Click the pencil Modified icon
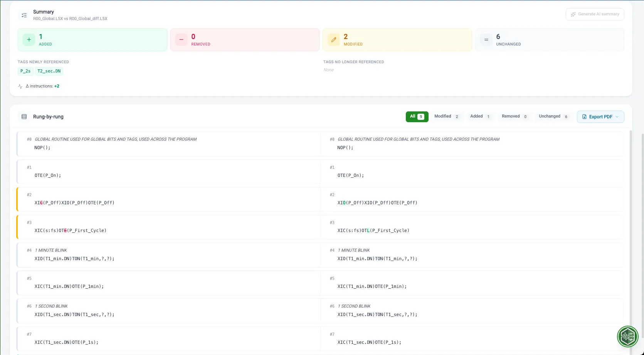644x355 pixels. [x=334, y=40]
